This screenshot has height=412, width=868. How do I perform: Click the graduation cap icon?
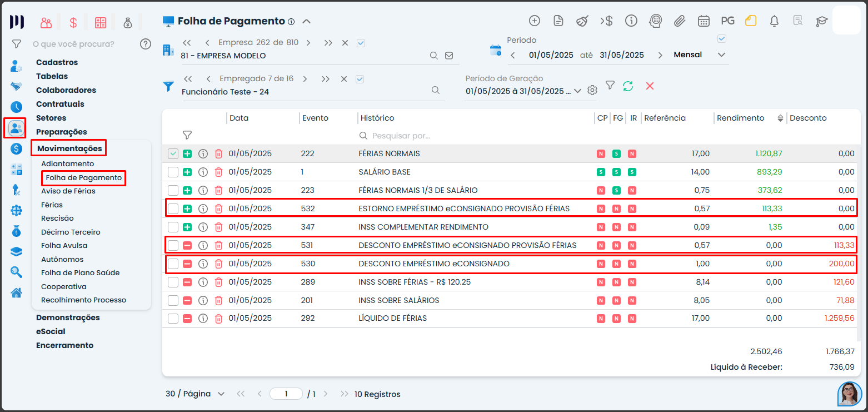[x=821, y=21]
